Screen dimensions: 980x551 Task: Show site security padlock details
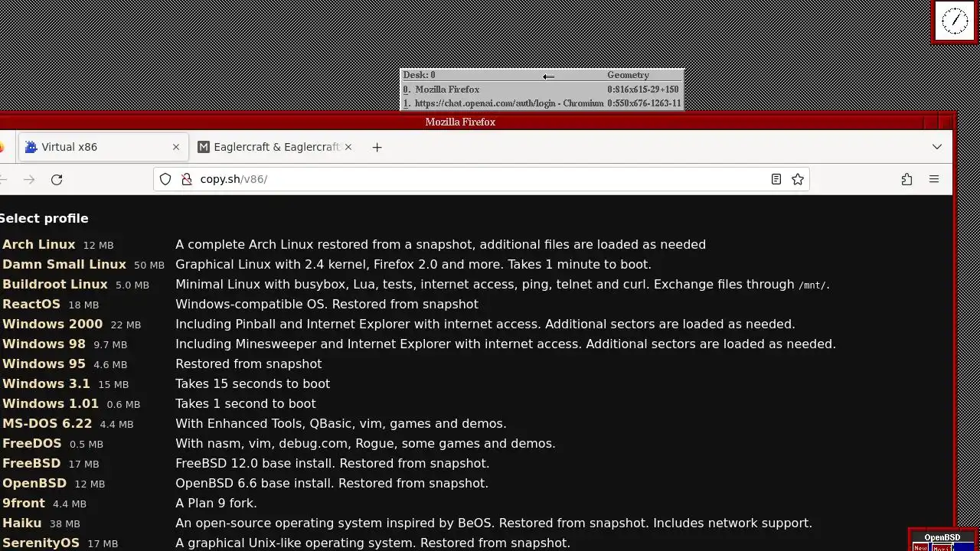click(x=186, y=179)
